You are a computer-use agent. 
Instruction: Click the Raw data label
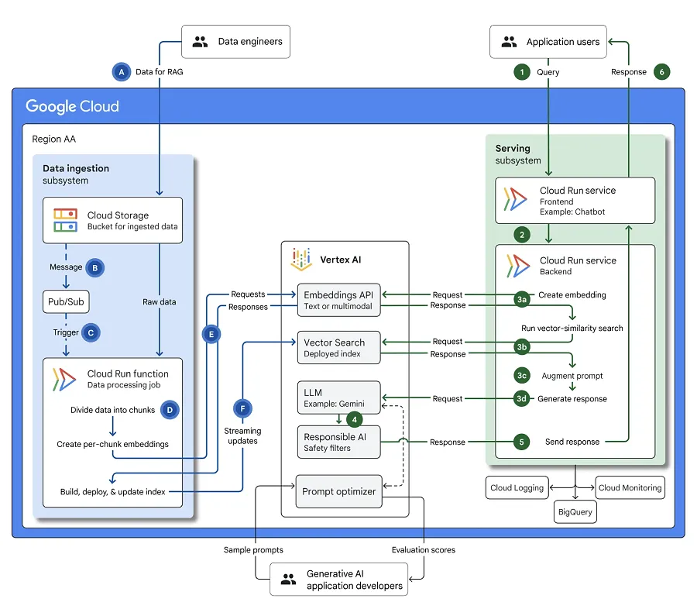point(159,301)
